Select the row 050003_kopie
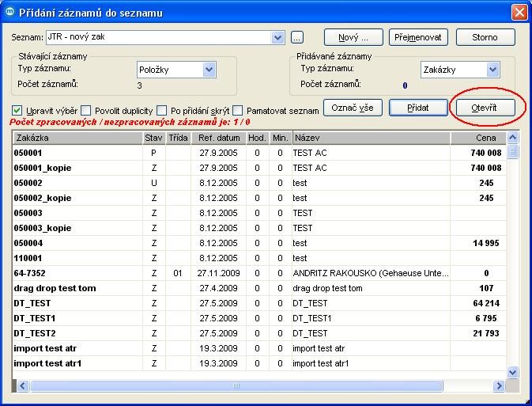532x406 pixels. tap(259, 228)
